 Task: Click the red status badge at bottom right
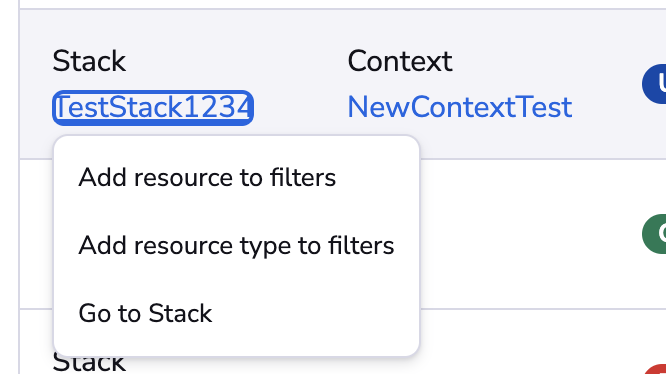click(656, 369)
